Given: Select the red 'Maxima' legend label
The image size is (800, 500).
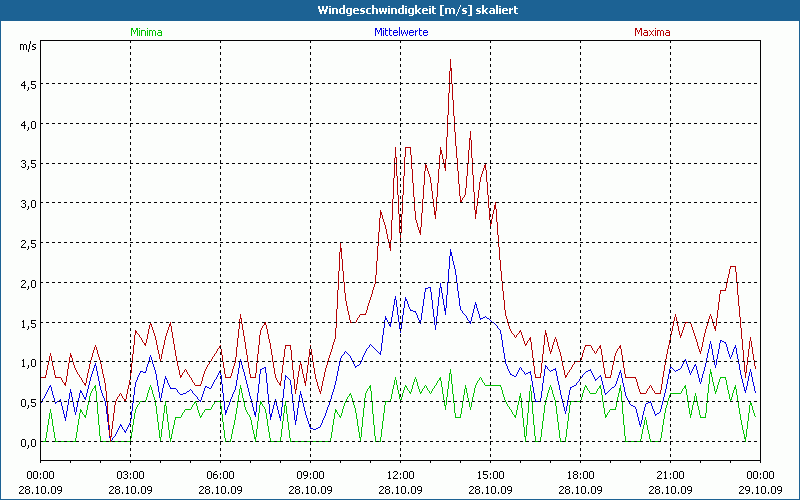Looking at the screenshot, I should 652,32.
